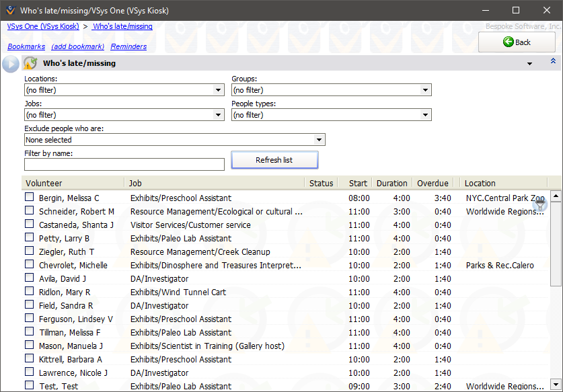Click the Who's late/missing warning clock icon
This screenshot has height=392, width=563.
[x=30, y=63]
